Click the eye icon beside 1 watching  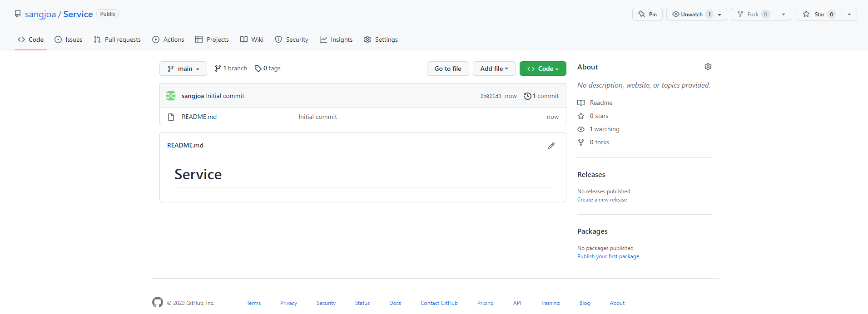(581, 129)
